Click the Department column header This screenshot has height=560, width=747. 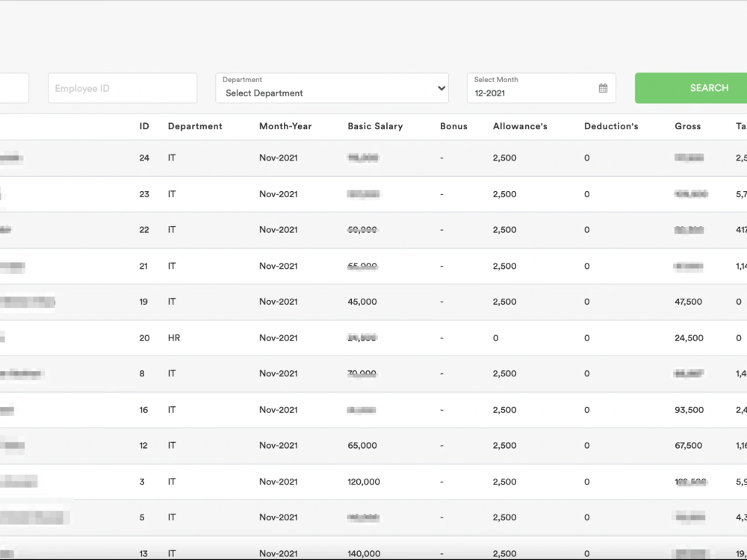(x=195, y=126)
